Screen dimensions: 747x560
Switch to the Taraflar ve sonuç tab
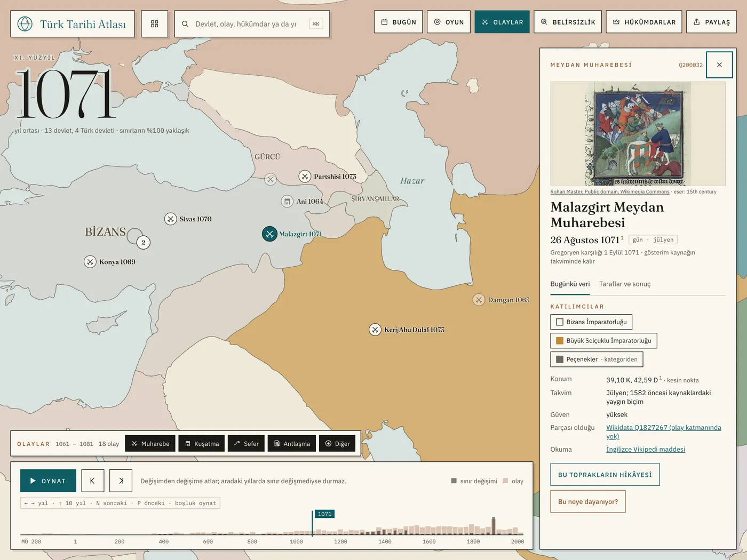[x=625, y=284]
